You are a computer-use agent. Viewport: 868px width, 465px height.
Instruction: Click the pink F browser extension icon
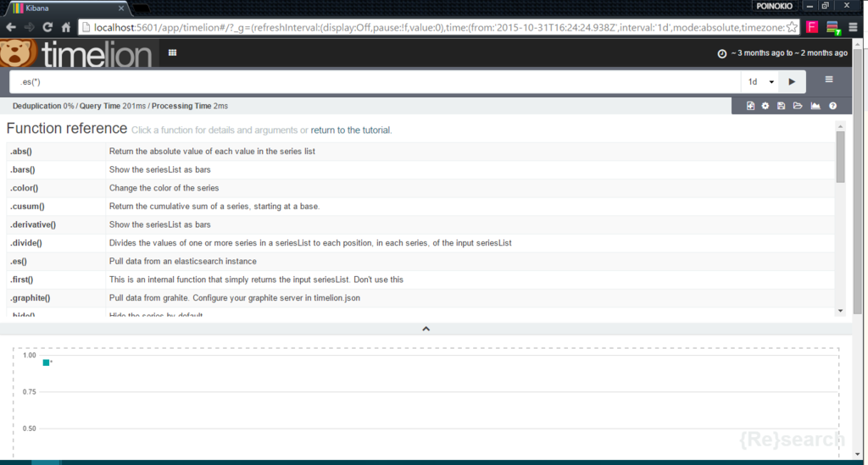tap(812, 27)
